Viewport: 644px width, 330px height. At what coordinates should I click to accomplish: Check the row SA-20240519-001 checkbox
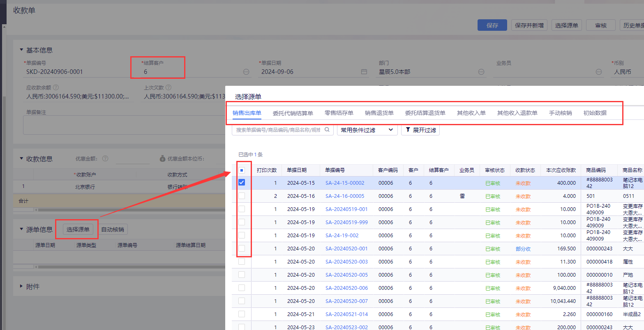[242, 209]
